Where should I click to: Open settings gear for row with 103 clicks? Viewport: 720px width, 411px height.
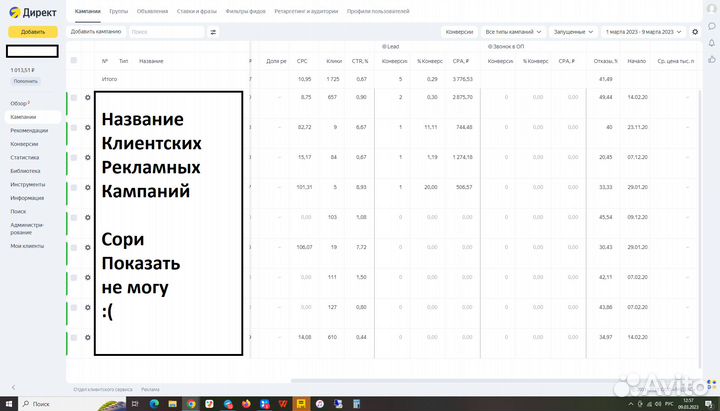[88, 217]
